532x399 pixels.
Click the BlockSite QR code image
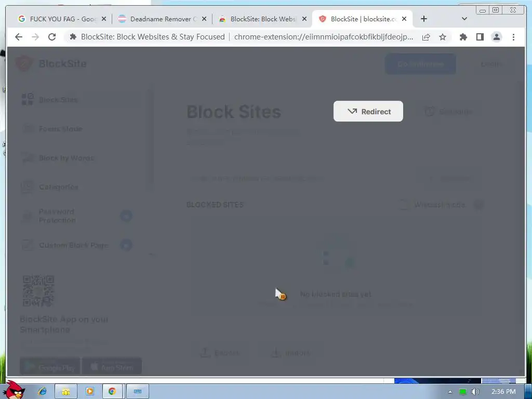click(38, 291)
